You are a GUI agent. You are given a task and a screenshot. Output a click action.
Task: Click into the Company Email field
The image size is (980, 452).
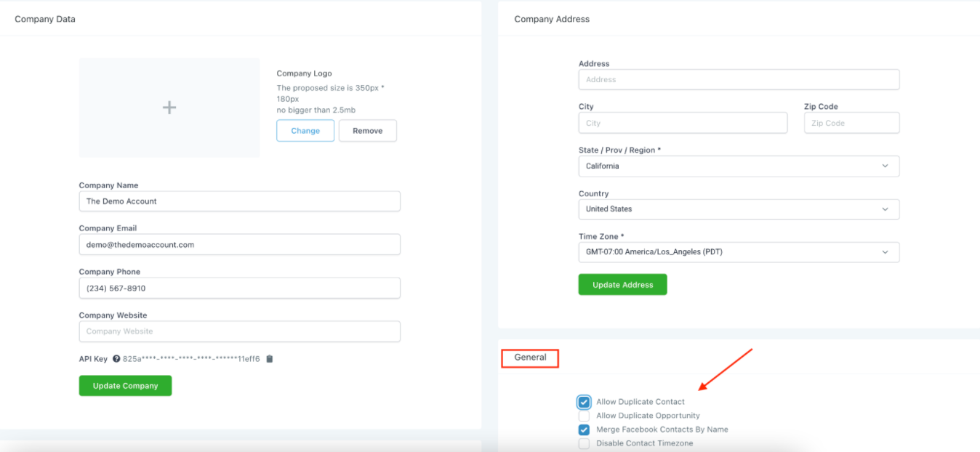(239, 245)
